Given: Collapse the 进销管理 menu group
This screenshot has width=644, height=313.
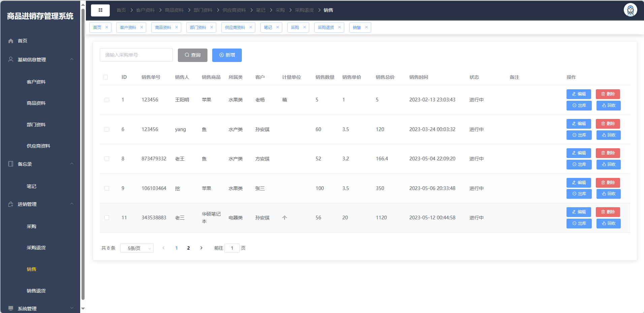Looking at the screenshot, I should click(72, 204).
